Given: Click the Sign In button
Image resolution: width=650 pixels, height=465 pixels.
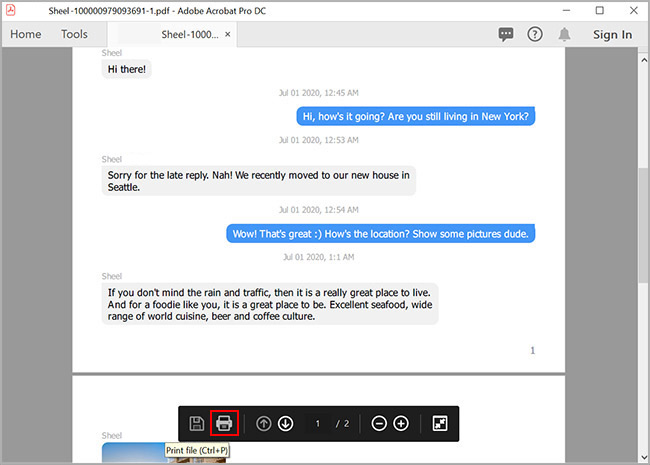Looking at the screenshot, I should pos(612,34).
